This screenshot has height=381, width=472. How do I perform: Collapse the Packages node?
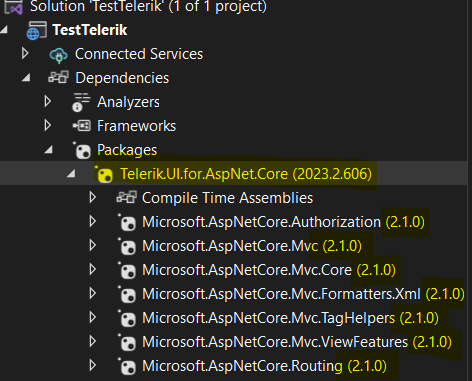click(49, 150)
